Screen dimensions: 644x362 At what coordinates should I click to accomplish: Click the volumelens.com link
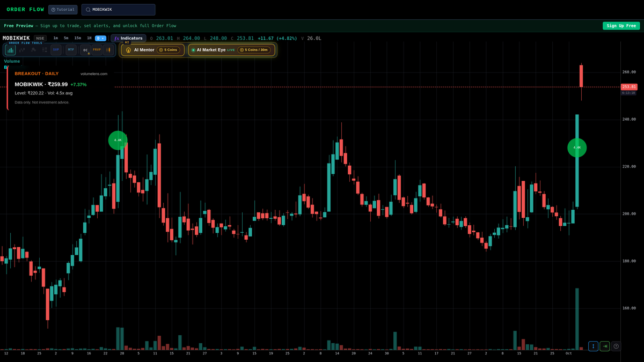click(x=94, y=73)
